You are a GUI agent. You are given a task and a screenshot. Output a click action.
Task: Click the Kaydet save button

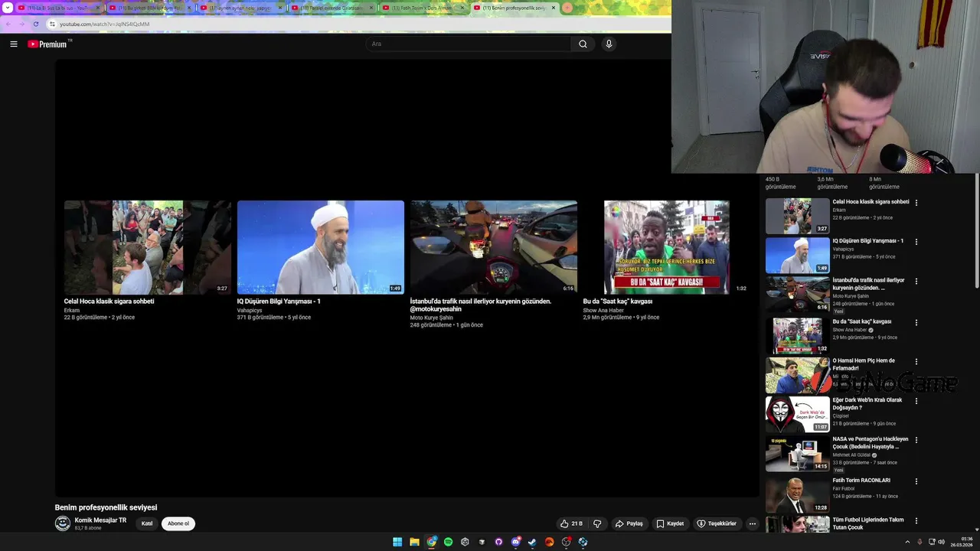point(670,523)
